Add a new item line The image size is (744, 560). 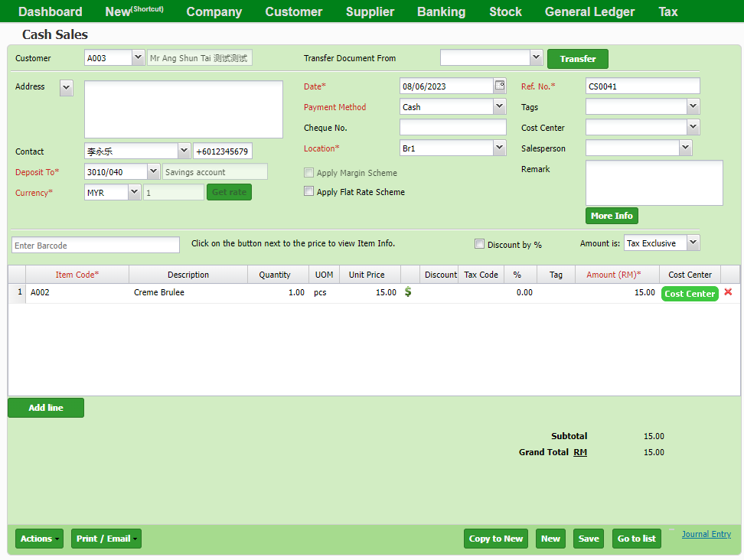(45, 408)
